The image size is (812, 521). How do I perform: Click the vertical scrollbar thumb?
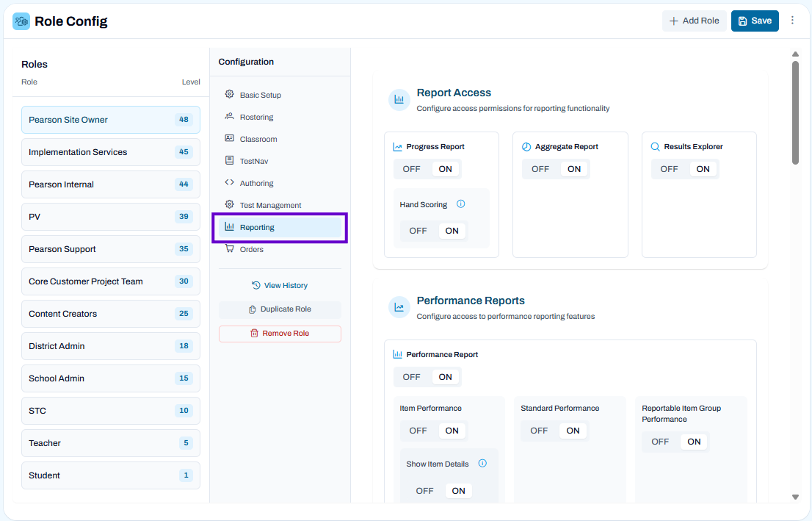795,112
